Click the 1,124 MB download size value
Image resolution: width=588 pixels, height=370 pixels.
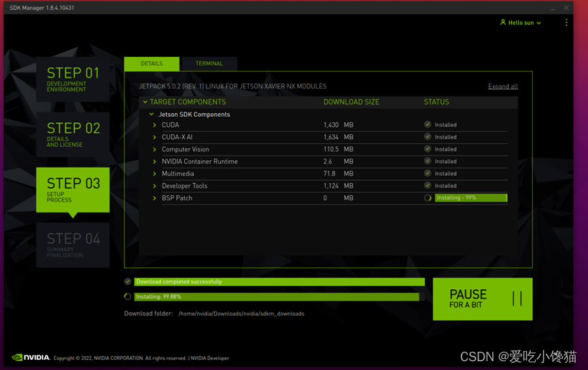[x=339, y=186]
